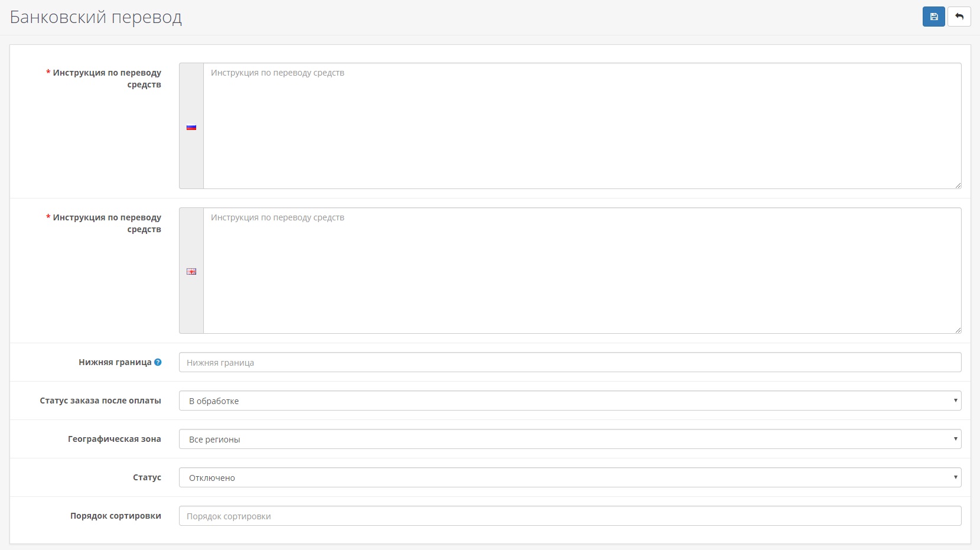Image resolution: width=980 pixels, height=550 pixels.
Task: Focus the English transfer instruction textarea
Action: [581, 271]
